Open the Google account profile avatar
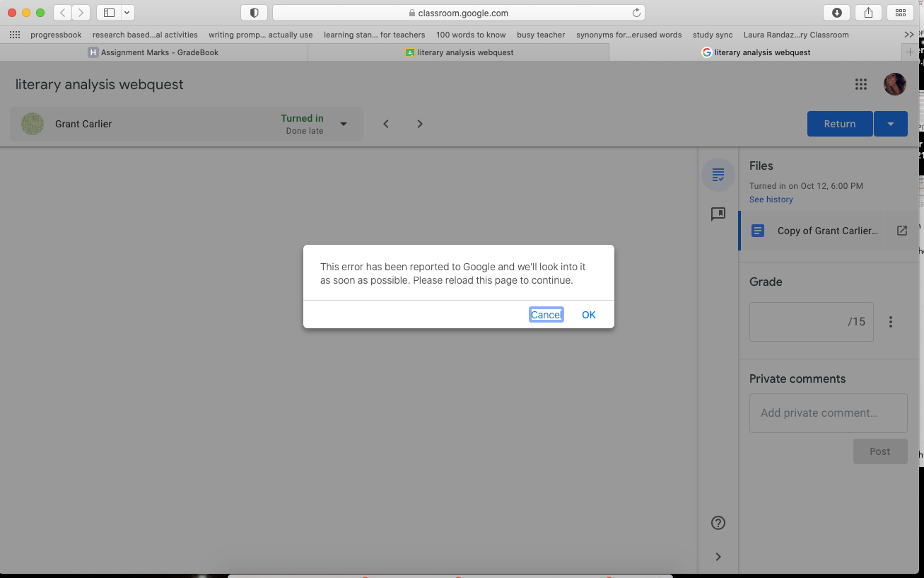Screen dimensions: 924x578 coord(895,84)
